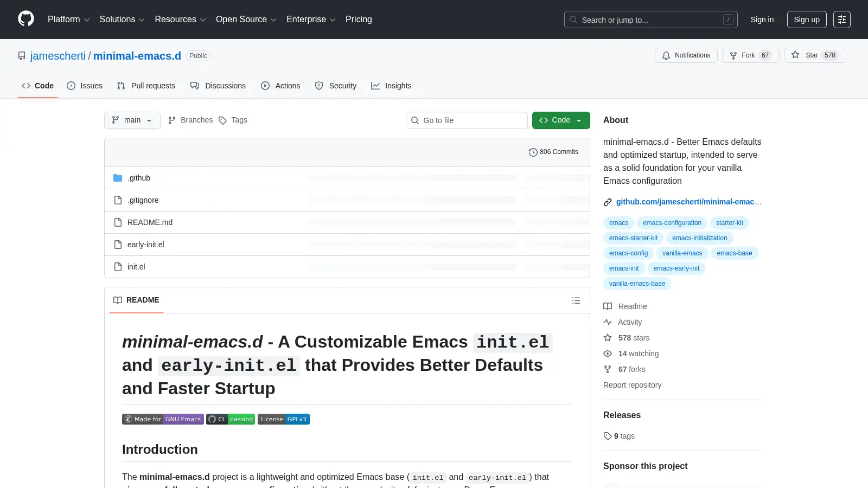Viewport: 868px width, 488px height.
Task: Click the .github folder icon
Action: coord(118,178)
